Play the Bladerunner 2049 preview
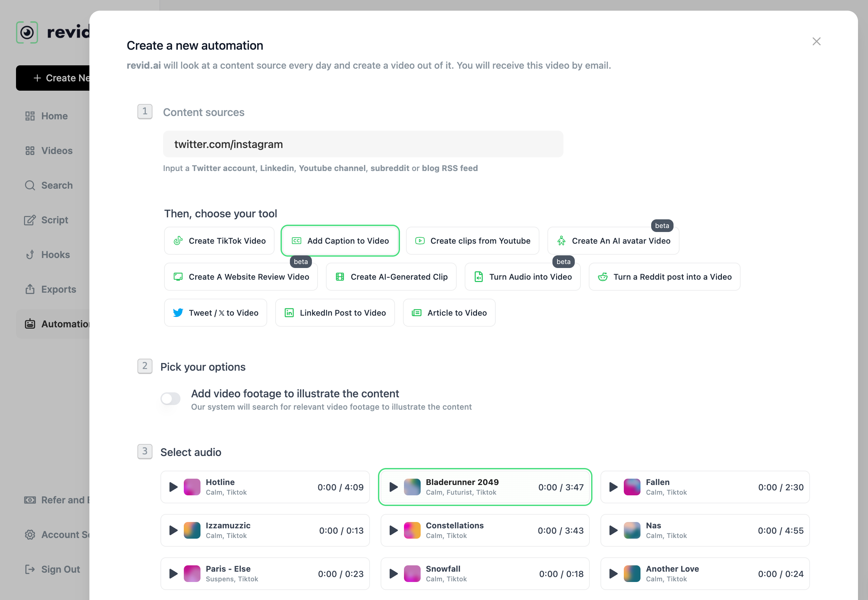Image resolution: width=868 pixels, height=600 pixels. coord(394,487)
